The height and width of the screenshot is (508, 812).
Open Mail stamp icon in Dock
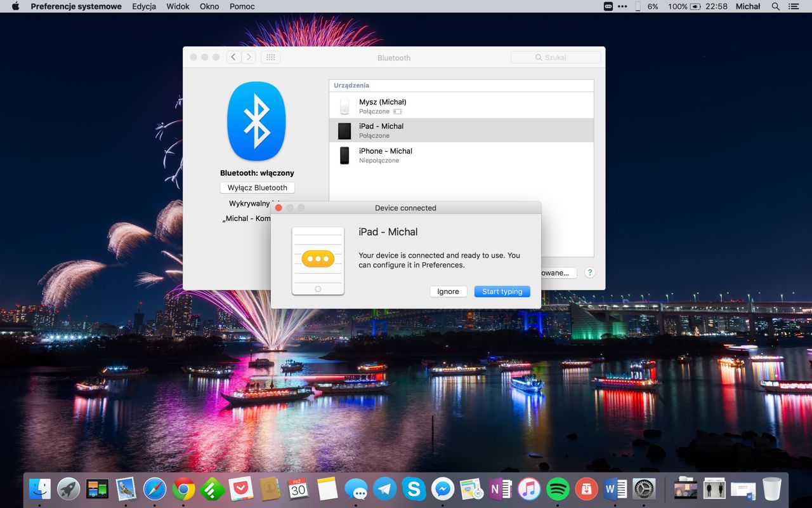tap(126, 489)
